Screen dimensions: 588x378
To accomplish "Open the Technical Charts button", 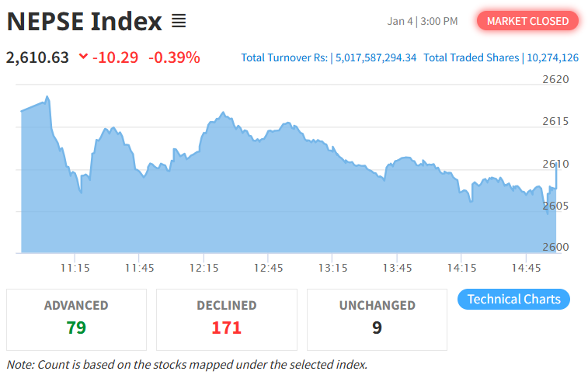I will (513, 299).
